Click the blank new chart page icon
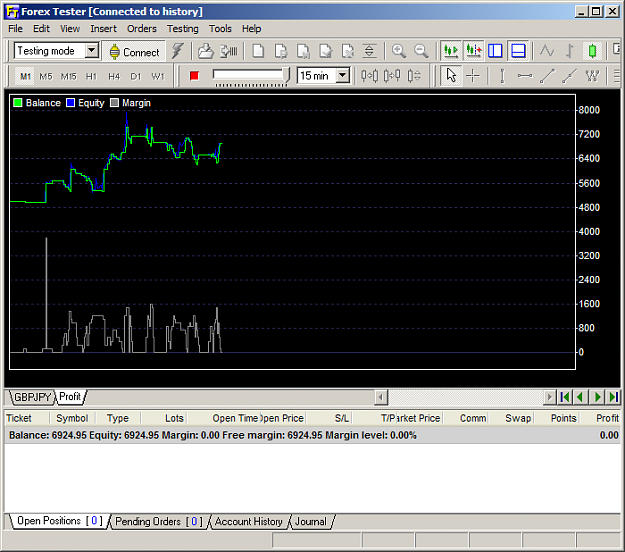The height and width of the screenshot is (552, 625). pos(258,51)
